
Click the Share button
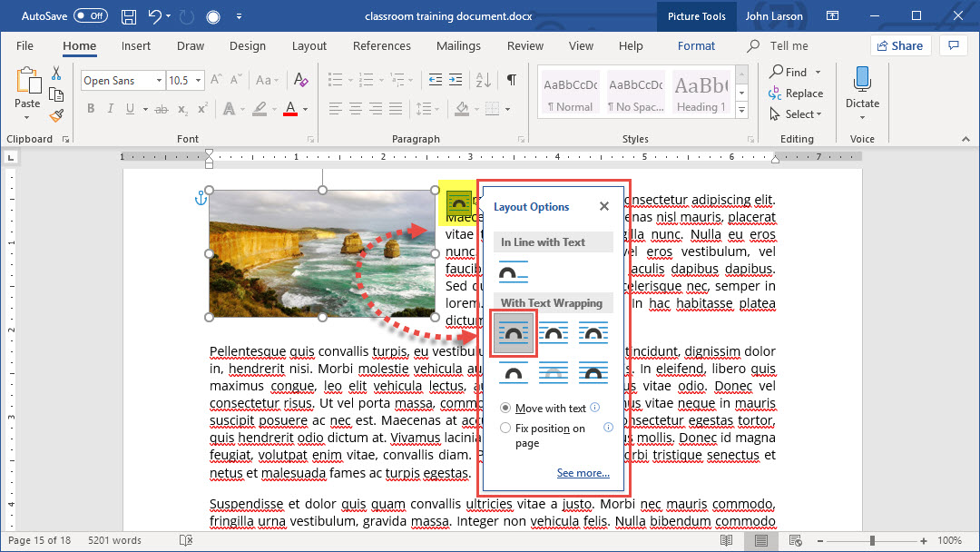pos(900,45)
